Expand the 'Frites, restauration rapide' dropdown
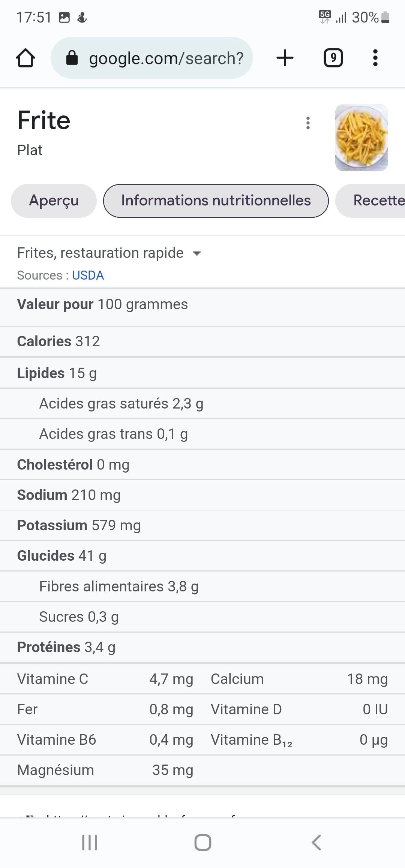Screen dimensions: 405x868 click(x=196, y=253)
